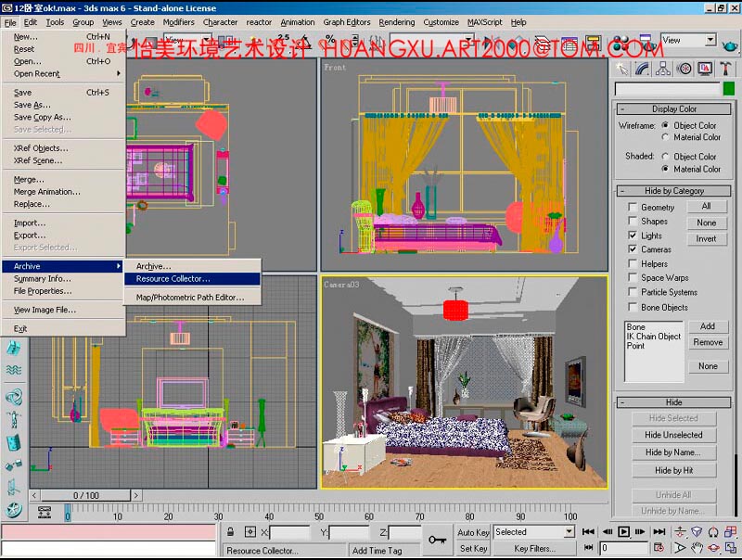Open the Rendering menu
This screenshot has width=742, height=560.
[x=397, y=22]
